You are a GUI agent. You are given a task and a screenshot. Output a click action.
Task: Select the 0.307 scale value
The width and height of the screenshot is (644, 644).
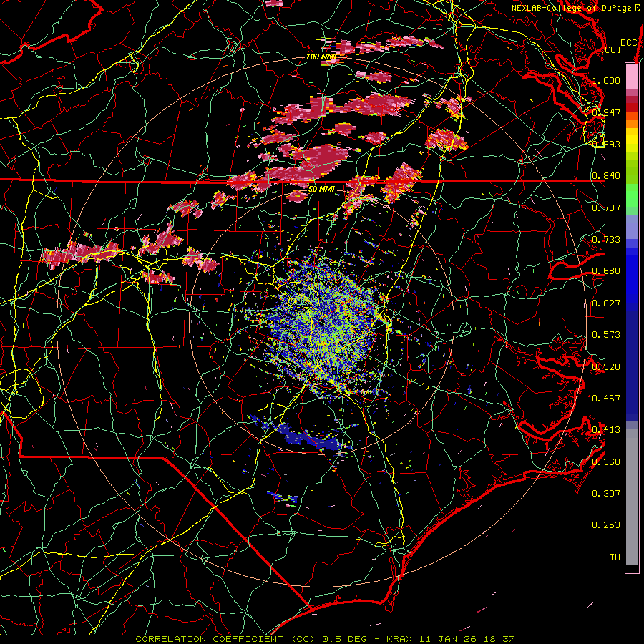coord(606,494)
